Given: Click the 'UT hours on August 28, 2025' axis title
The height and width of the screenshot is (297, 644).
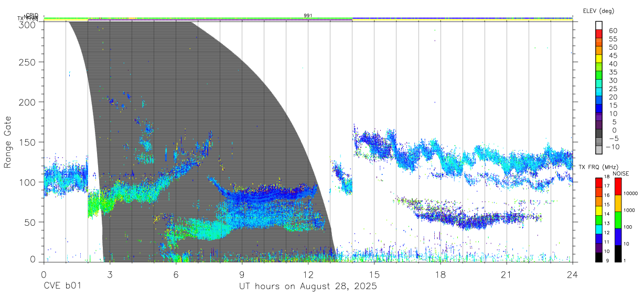Looking at the screenshot, I should point(308,287).
